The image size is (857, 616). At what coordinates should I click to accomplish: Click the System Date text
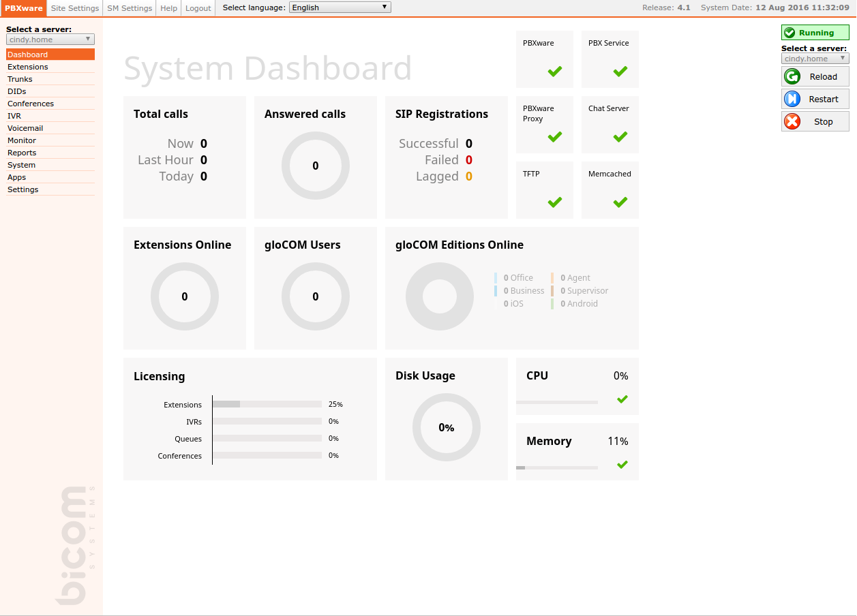(775, 8)
